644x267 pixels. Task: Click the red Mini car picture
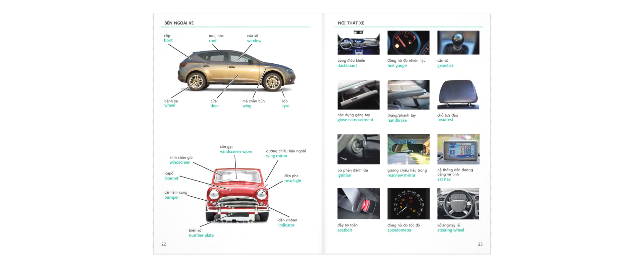pos(237,195)
